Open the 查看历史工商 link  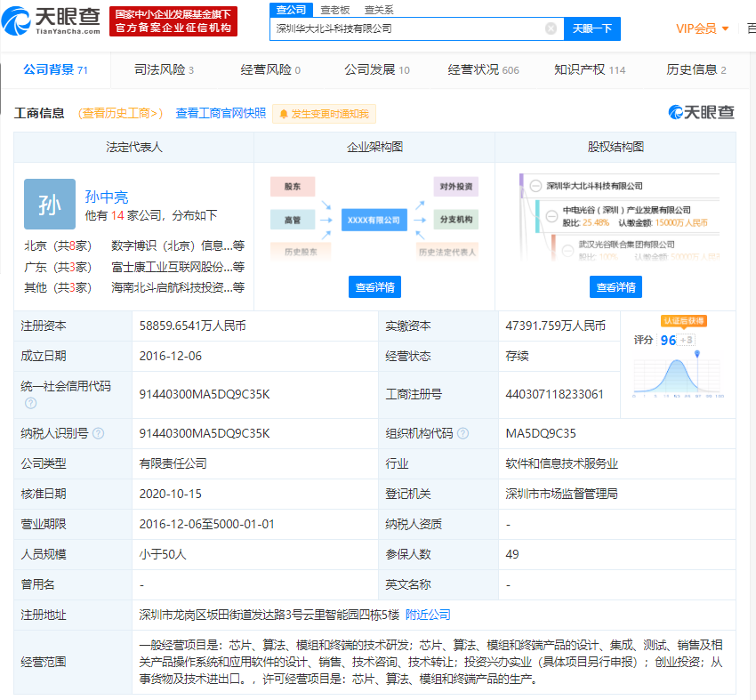[x=121, y=113]
